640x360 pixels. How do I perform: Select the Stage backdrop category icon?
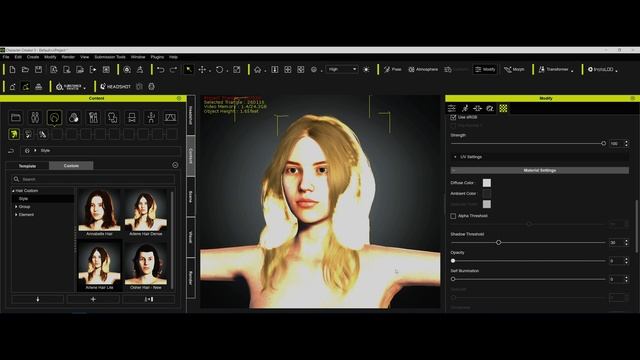click(x=170, y=118)
